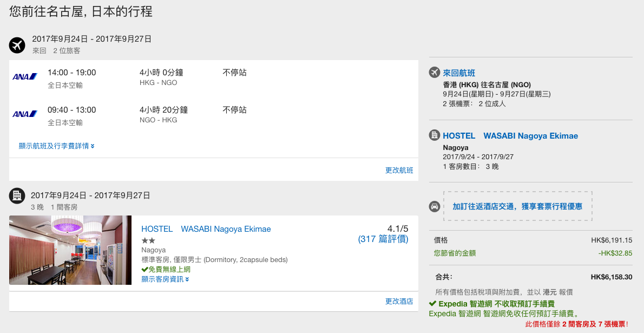644x333 pixels.
Task: Click the 香港 (HKG) 往名古屋 (NGO) route text
Action: click(x=487, y=84)
